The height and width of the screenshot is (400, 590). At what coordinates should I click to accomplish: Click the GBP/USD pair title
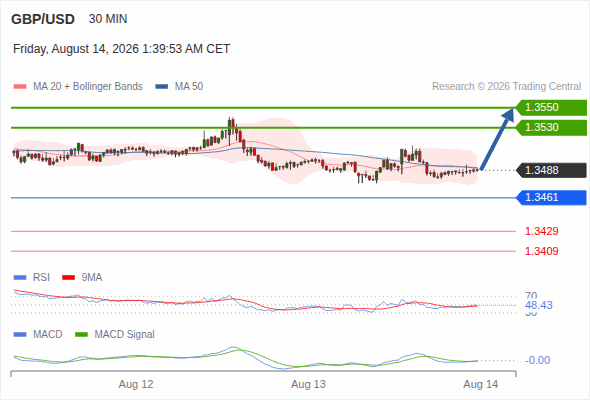tap(43, 19)
